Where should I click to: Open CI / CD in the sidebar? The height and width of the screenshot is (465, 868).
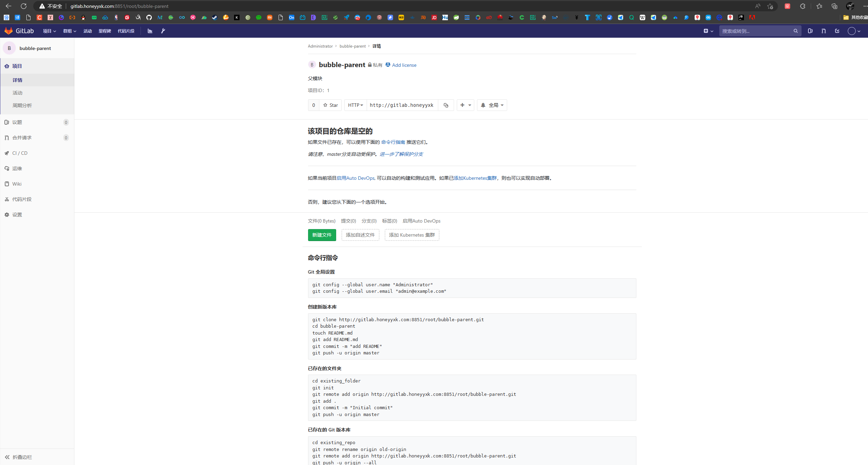(37, 153)
